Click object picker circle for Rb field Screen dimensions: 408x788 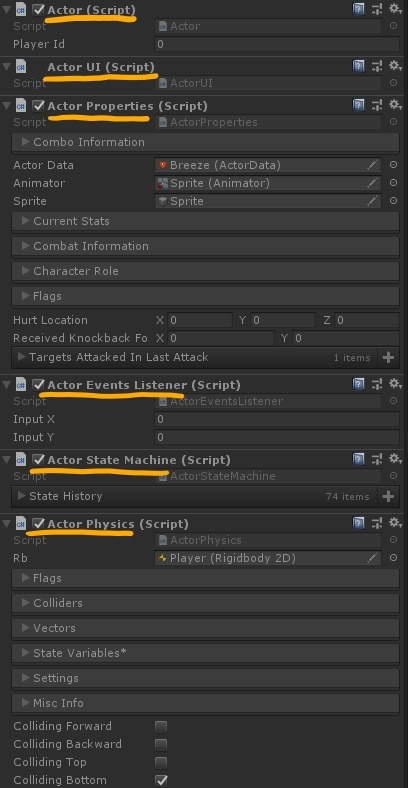coord(393,558)
